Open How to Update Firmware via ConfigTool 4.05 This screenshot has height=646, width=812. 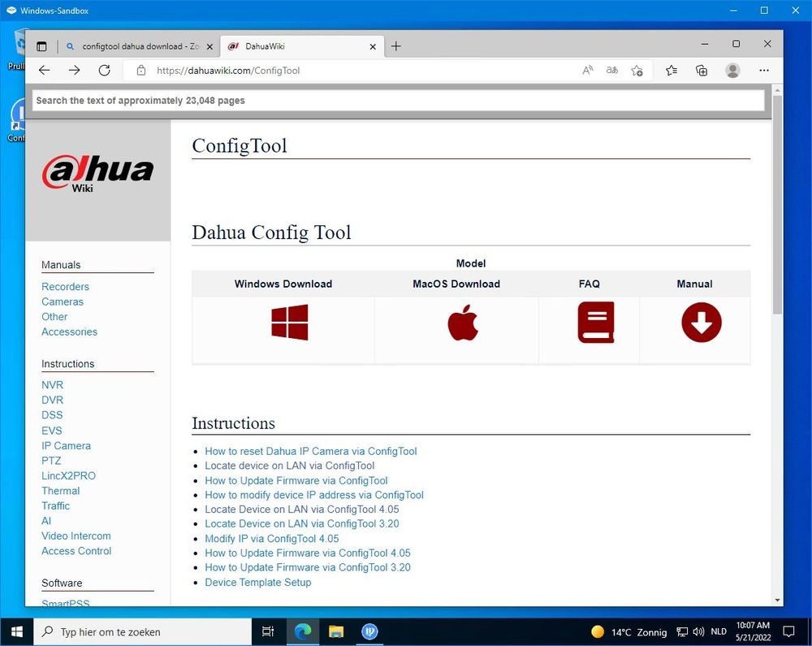tap(308, 553)
